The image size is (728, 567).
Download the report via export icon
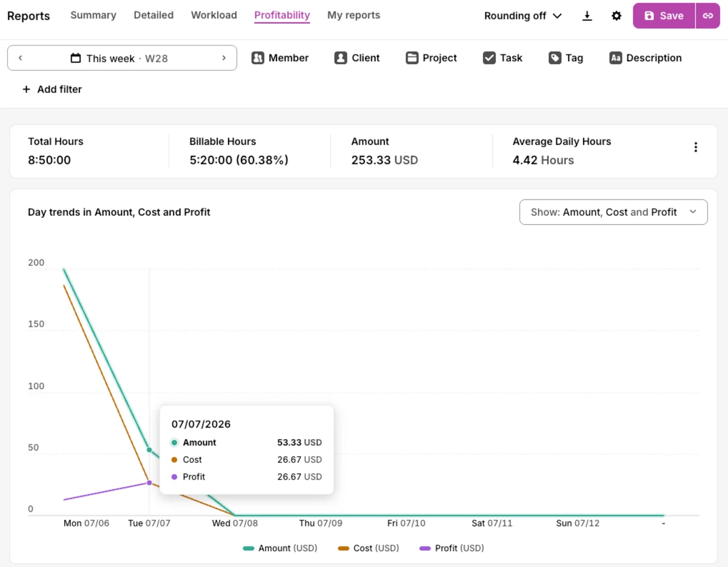pyautogui.click(x=587, y=16)
